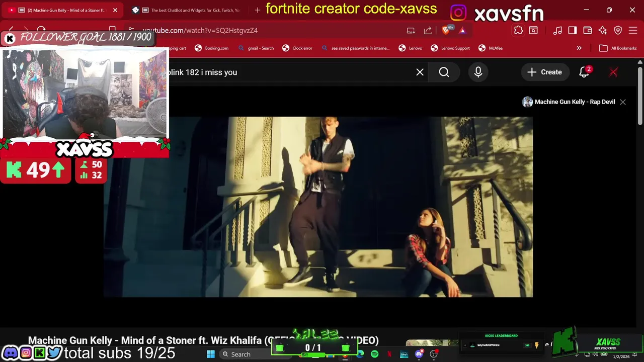Image resolution: width=644 pixels, height=362 pixels.
Task: Open the Brave VPN shield icon
Action: point(618,30)
